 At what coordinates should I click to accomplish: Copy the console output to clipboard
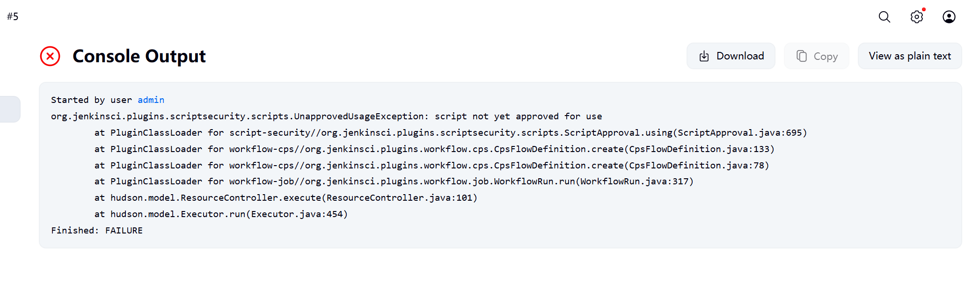(x=817, y=56)
